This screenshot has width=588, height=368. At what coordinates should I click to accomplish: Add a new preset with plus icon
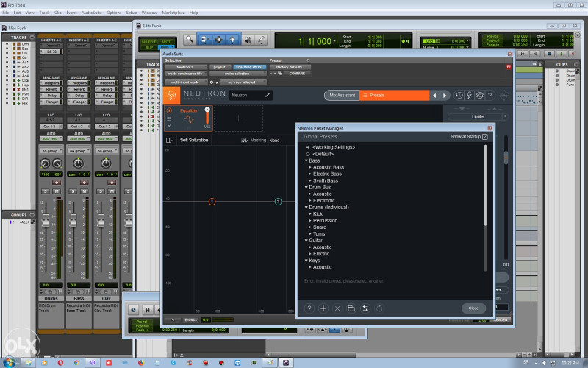tap(323, 308)
